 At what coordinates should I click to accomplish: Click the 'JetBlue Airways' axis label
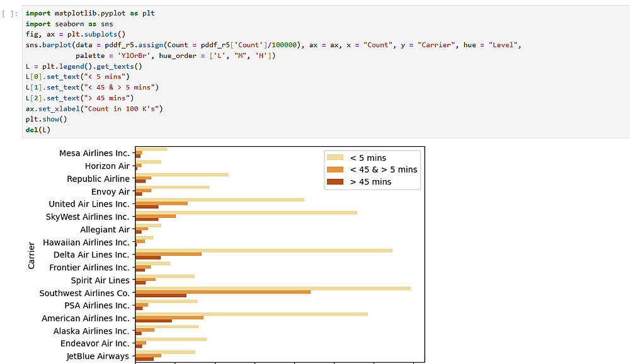98,356
